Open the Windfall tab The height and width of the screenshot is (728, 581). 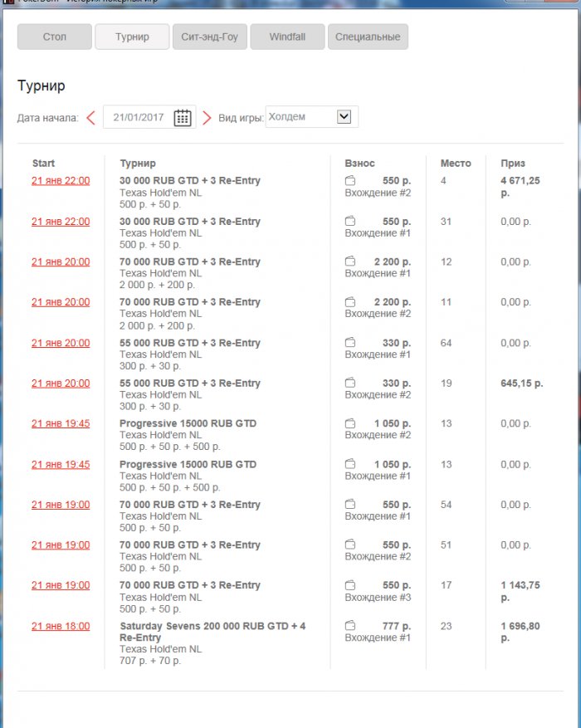(287, 37)
